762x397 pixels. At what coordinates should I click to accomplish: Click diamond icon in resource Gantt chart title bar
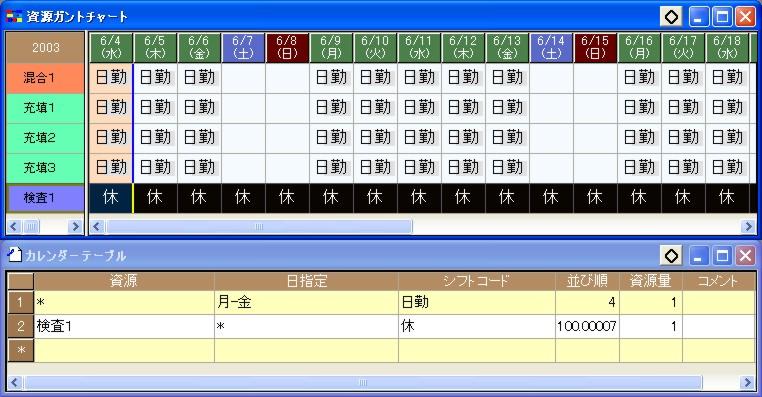click(x=671, y=17)
